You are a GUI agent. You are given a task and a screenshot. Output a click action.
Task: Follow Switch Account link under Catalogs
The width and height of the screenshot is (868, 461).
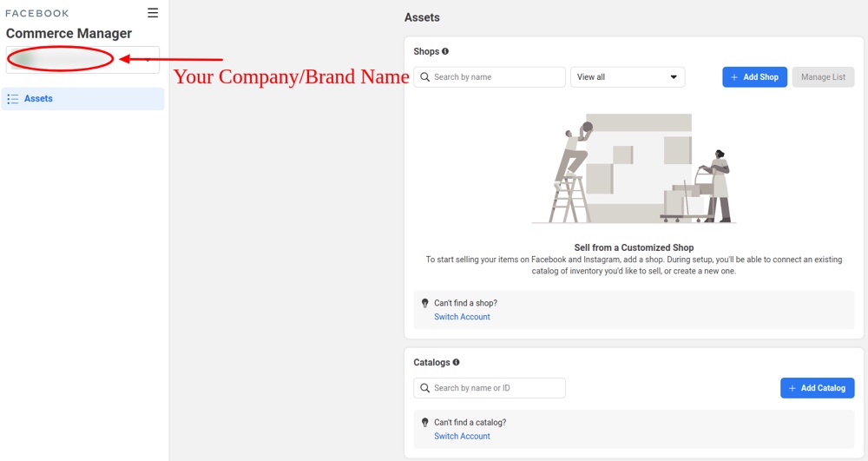[462, 436]
